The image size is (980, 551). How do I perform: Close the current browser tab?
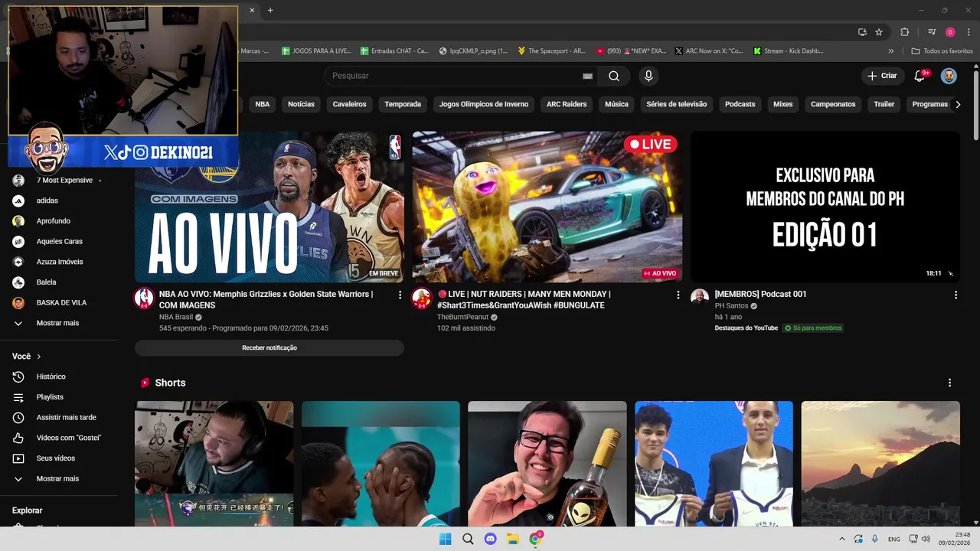[252, 10]
